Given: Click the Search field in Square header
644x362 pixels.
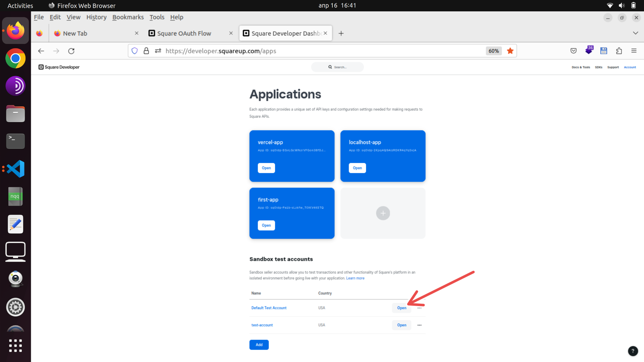Looking at the screenshot, I should (x=337, y=67).
